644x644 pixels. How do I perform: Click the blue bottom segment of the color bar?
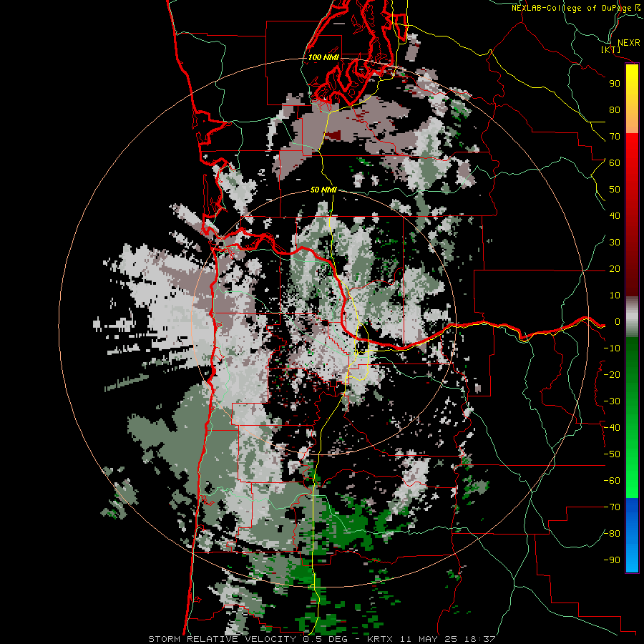click(x=632, y=535)
